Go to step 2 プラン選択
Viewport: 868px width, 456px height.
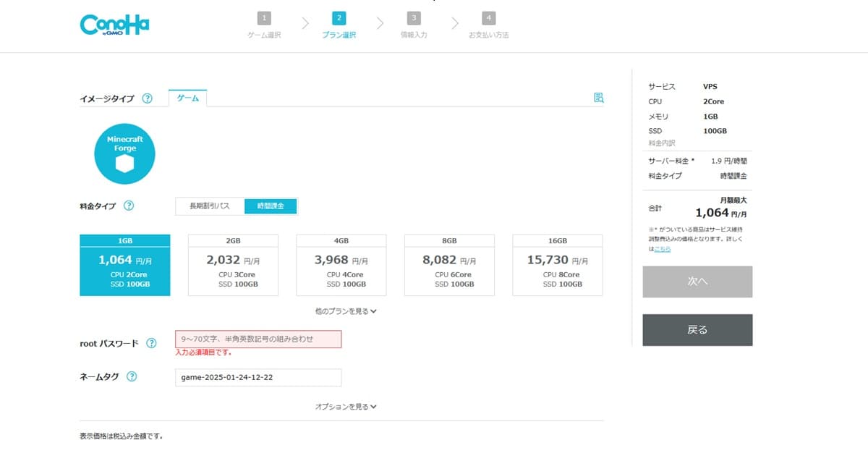(339, 25)
